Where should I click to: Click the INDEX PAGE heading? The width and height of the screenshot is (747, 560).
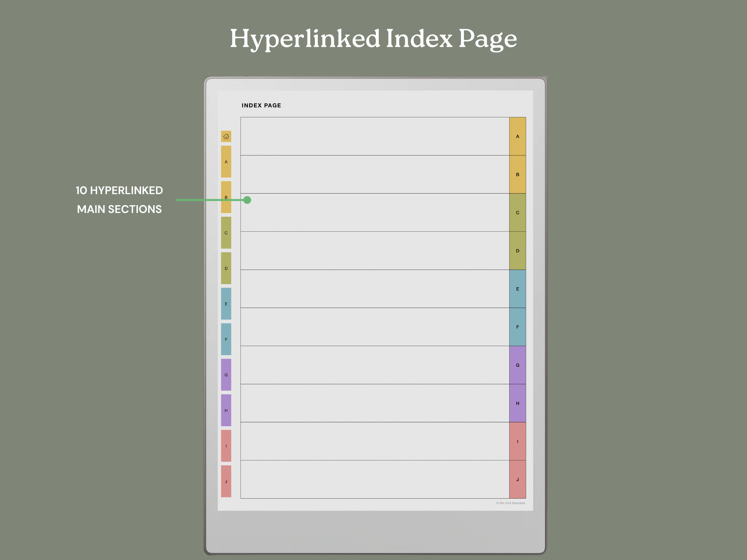pos(261,105)
